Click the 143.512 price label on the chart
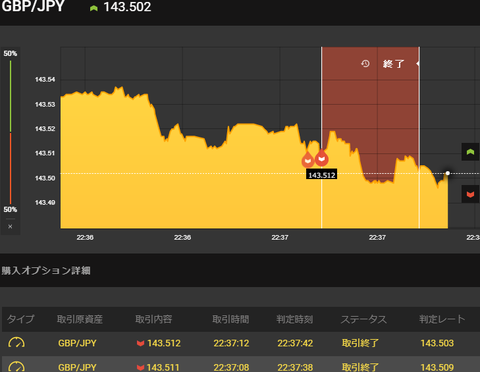 (x=322, y=175)
